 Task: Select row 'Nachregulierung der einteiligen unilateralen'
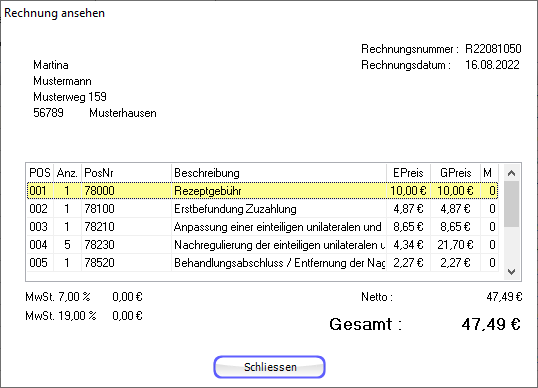click(262, 245)
